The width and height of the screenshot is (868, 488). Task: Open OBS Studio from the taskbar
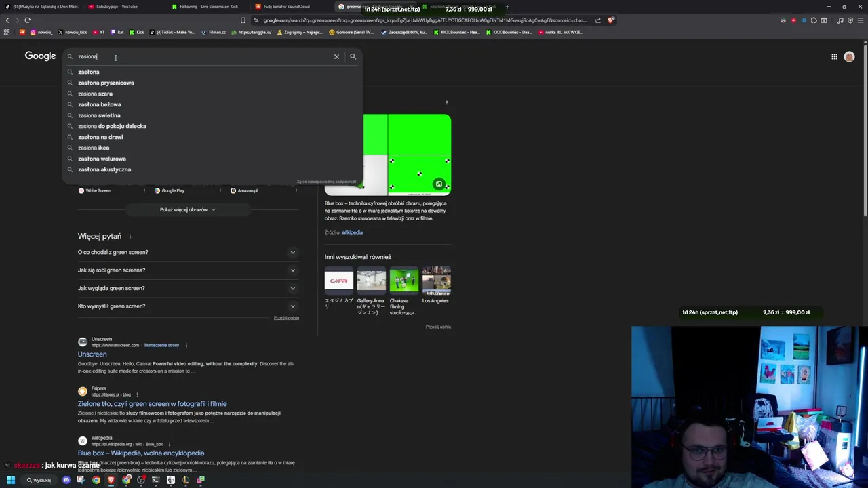(x=141, y=480)
